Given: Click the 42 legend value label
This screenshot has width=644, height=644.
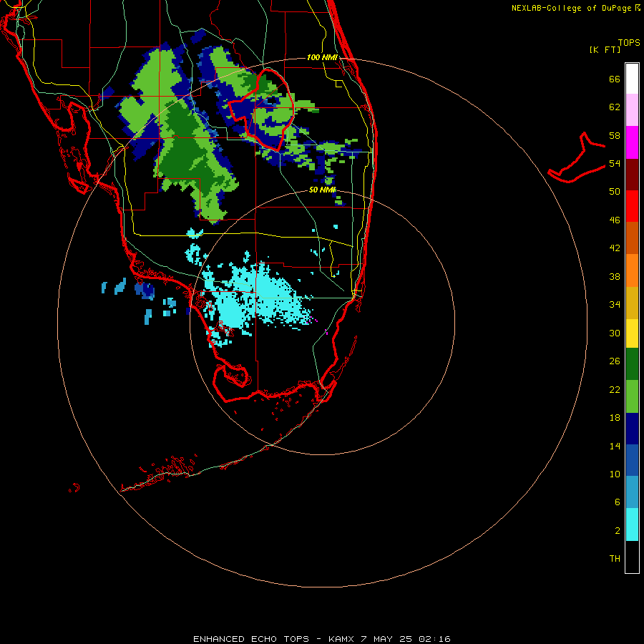Looking at the screenshot, I should (x=615, y=248).
